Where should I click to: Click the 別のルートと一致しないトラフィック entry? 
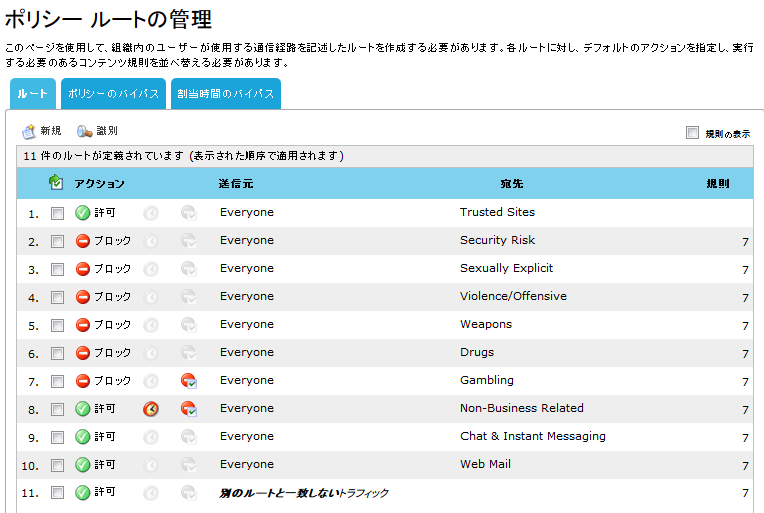(x=304, y=493)
